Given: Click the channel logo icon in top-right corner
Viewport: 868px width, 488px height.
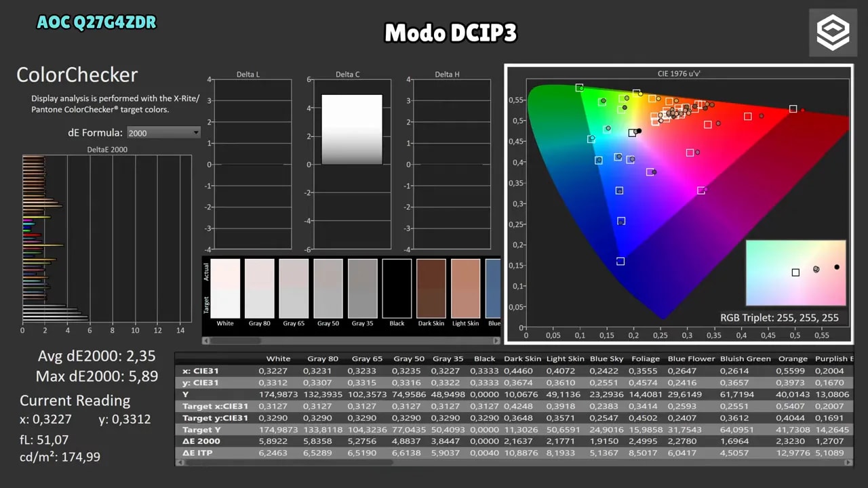Looking at the screenshot, I should tap(833, 33).
